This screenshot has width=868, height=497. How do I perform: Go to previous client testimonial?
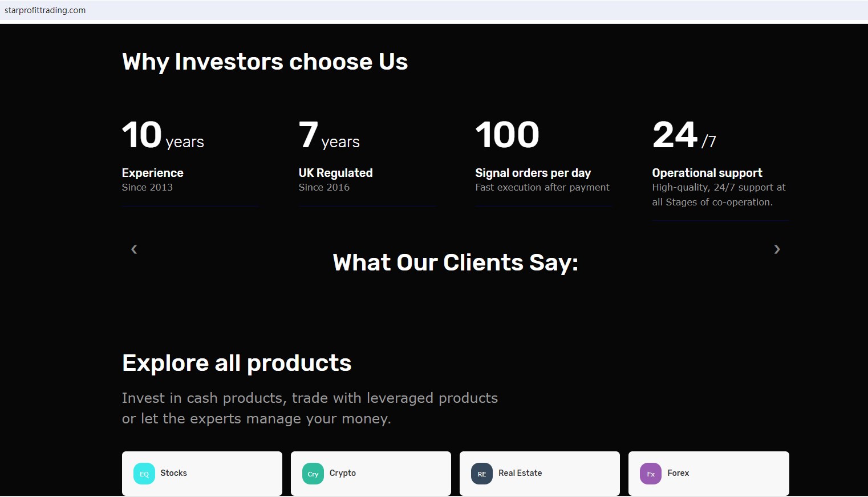134,249
